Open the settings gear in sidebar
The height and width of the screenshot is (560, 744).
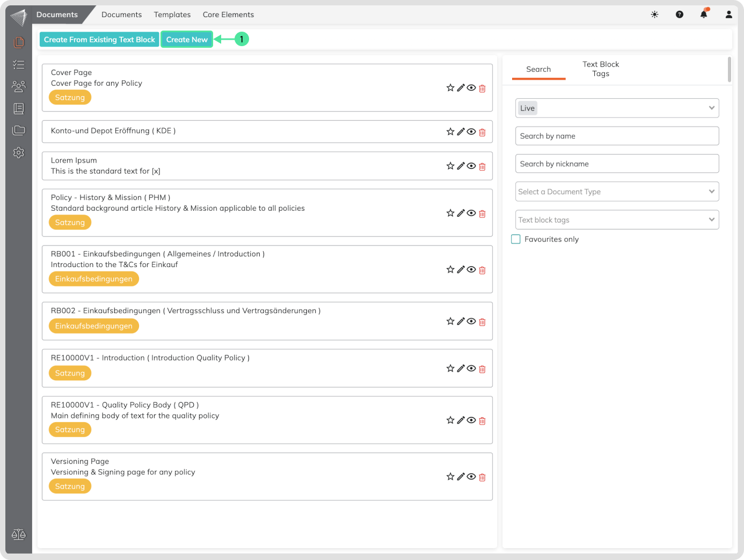click(19, 153)
